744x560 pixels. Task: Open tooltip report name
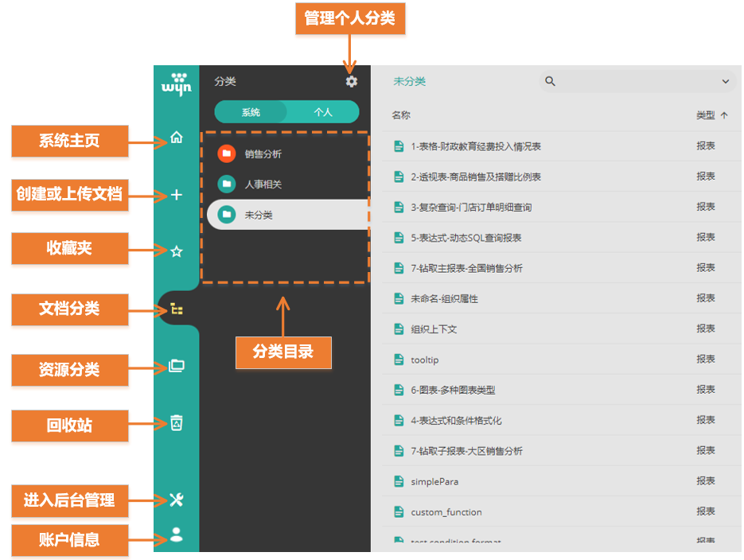(x=425, y=360)
